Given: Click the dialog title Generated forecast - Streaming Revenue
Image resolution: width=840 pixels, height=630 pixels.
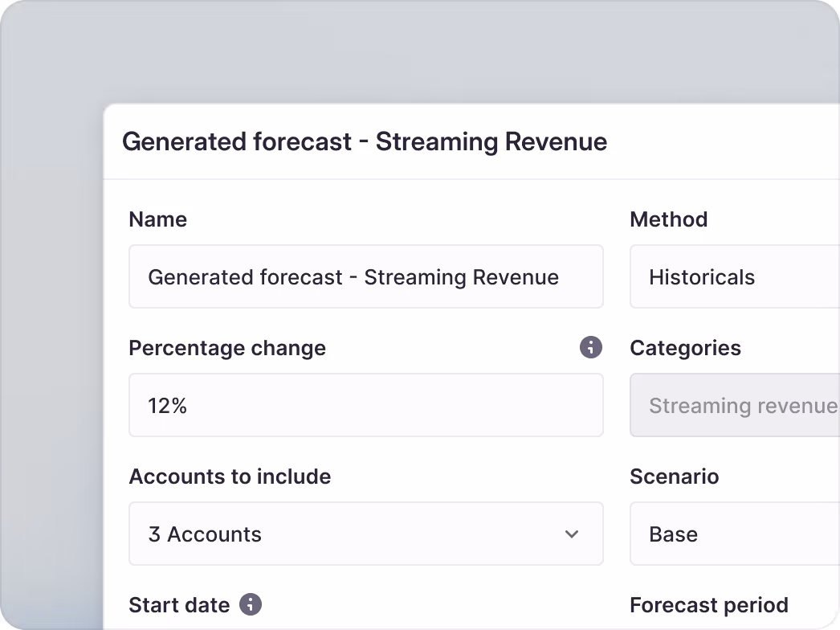Looking at the screenshot, I should pos(365,142).
